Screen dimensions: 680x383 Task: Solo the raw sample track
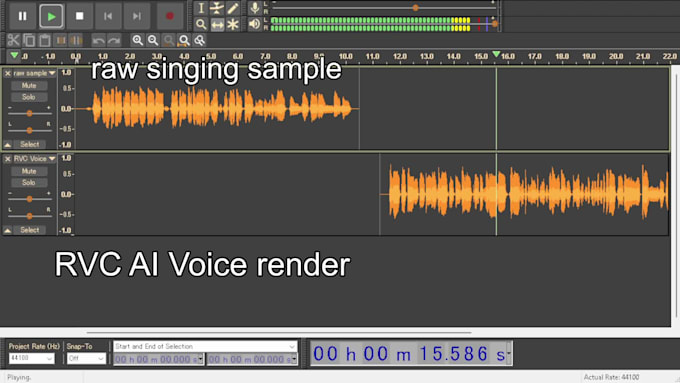29,97
